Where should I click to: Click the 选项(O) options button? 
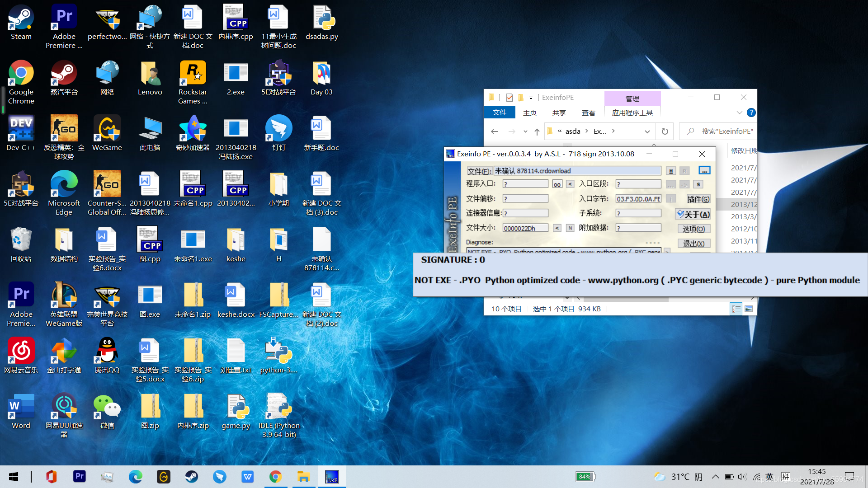(x=693, y=229)
